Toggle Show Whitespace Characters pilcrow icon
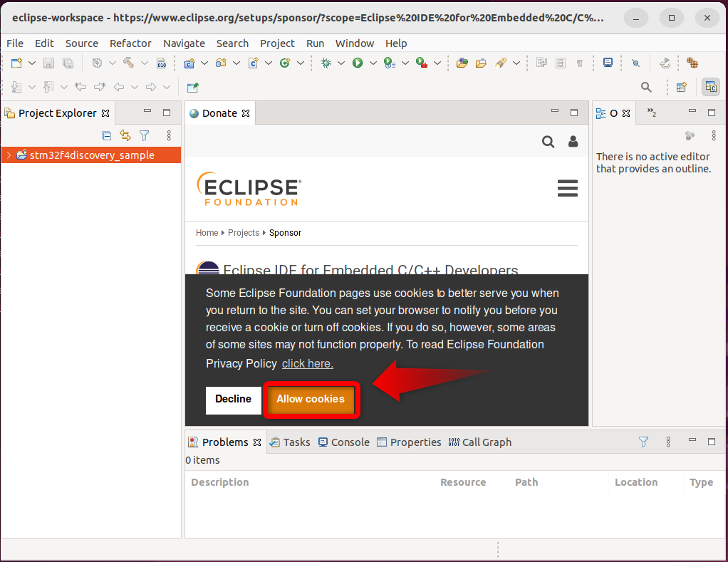The height and width of the screenshot is (562, 728). (580, 63)
